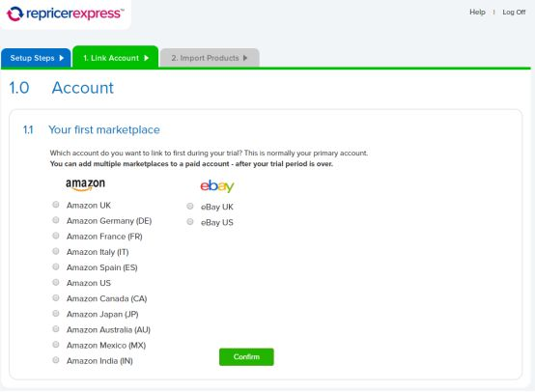Choose the eBay US marketplace option

click(190, 222)
